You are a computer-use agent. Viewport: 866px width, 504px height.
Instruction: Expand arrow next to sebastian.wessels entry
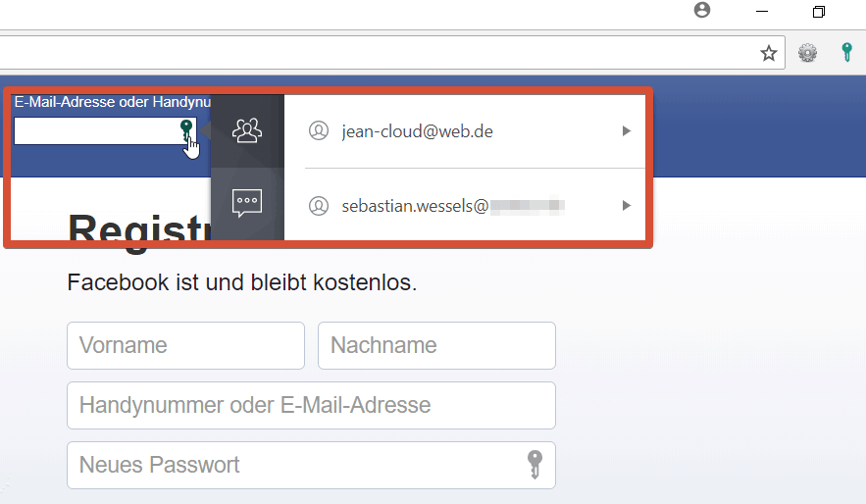point(627,205)
